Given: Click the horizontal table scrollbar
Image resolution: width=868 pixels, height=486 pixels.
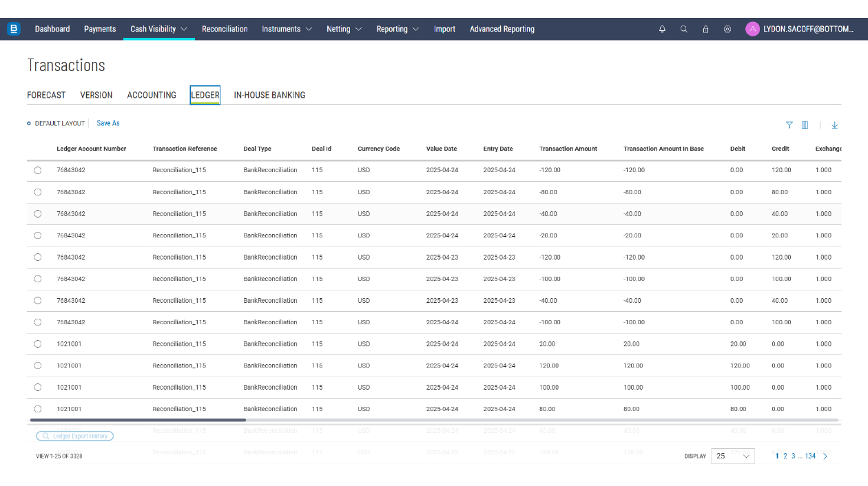Looking at the screenshot, I should tap(138, 419).
